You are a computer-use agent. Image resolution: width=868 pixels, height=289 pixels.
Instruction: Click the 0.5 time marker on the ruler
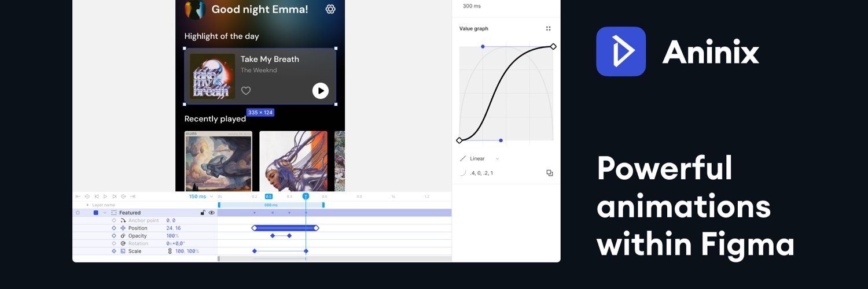tap(269, 197)
